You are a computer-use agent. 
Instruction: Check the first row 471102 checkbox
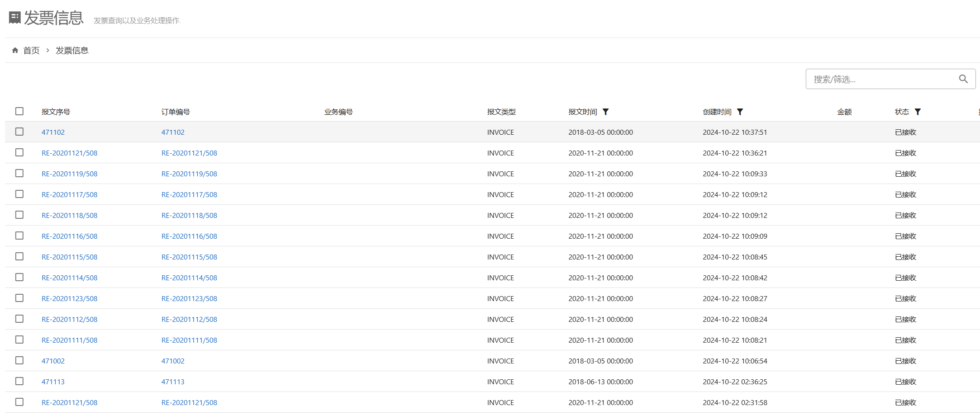[19, 132]
